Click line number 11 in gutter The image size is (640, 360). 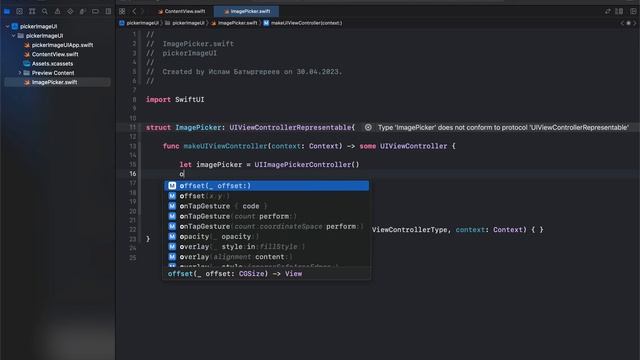point(133,127)
